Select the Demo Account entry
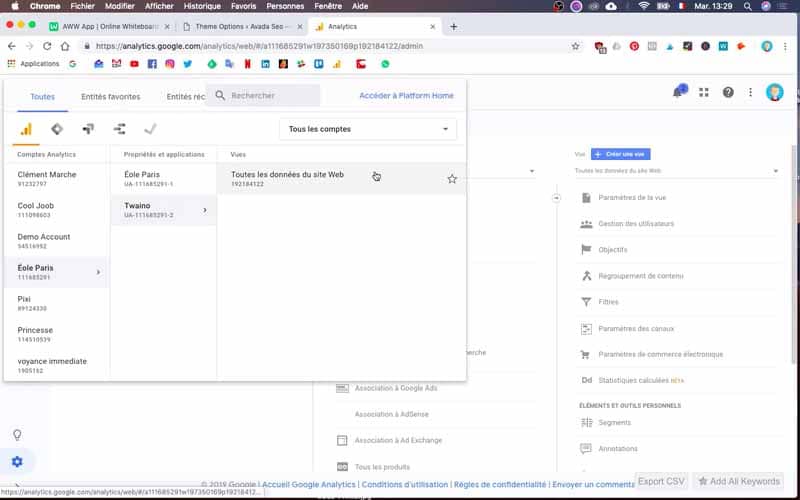Screen dimensions: 800x500 click(57, 241)
